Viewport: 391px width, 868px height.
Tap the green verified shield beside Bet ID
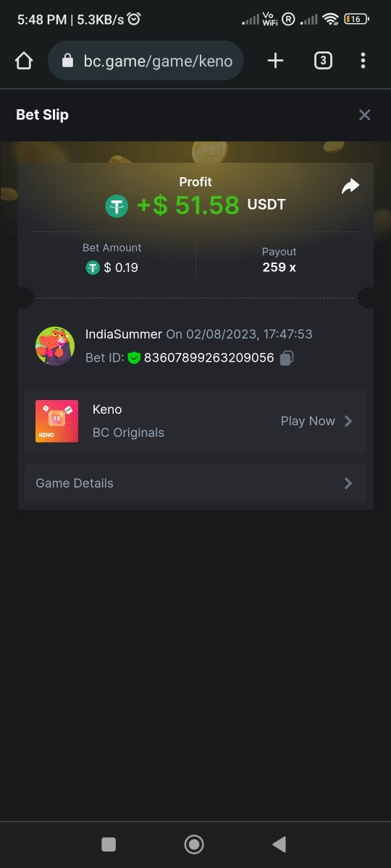click(x=134, y=358)
